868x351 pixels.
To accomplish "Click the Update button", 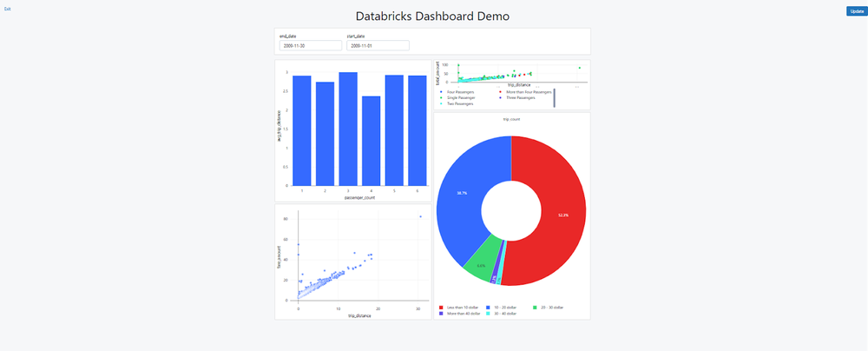I will tap(856, 10).
